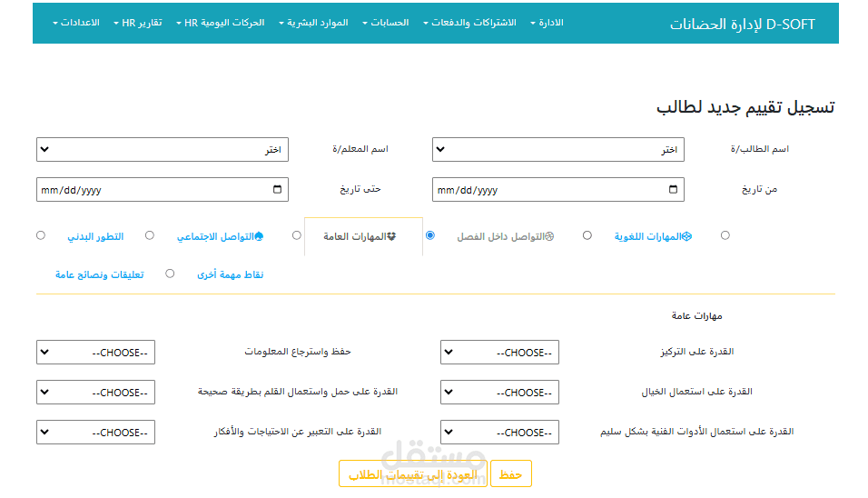Open the الحسابات menu
The width and height of the screenshot is (868, 498).
coord(386,23)
